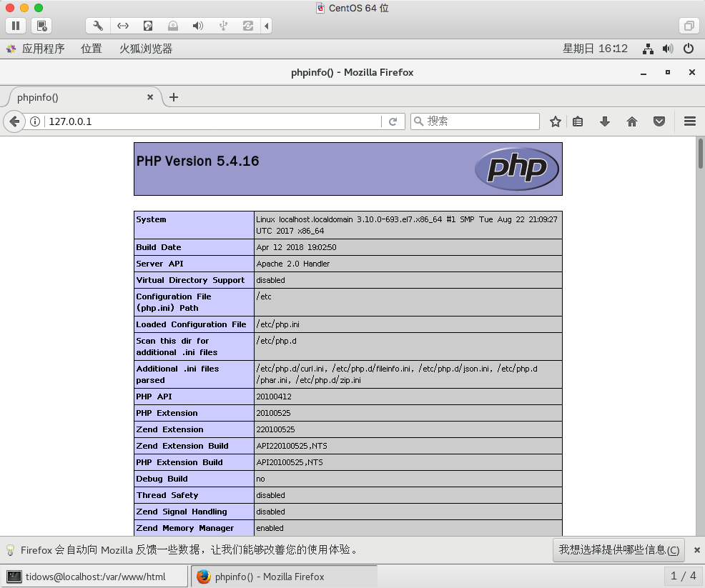Open GNOME volume icon
Viewport: 705px width, 588px height.
click(668, 49)
